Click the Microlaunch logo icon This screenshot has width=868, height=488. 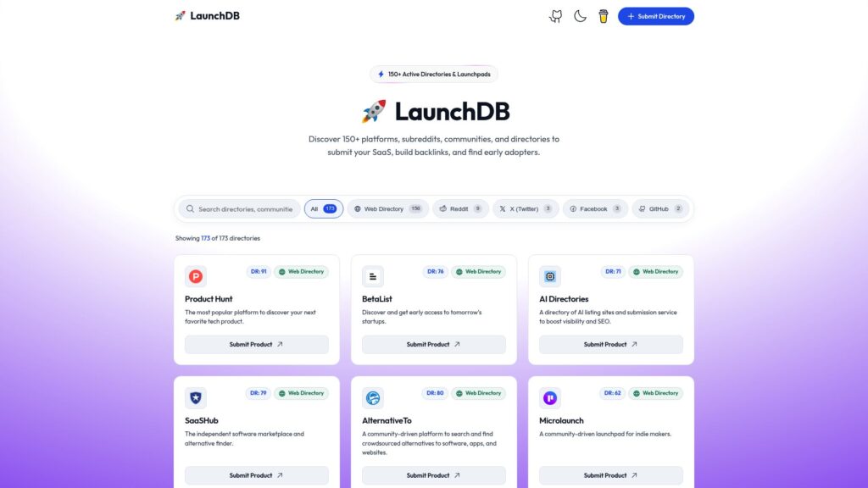coord(549,398)
